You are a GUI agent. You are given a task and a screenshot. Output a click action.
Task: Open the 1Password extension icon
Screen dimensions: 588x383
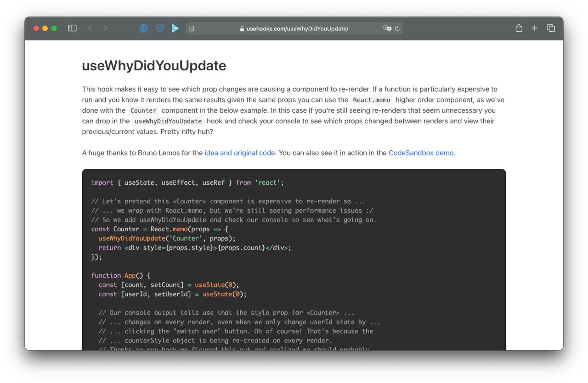[143, 29]
